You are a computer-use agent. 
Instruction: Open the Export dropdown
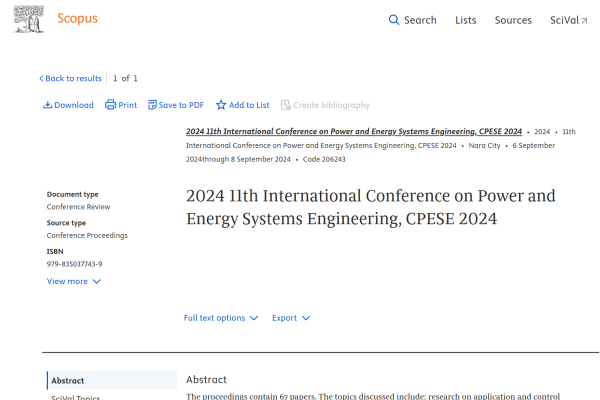pos(291,318)
